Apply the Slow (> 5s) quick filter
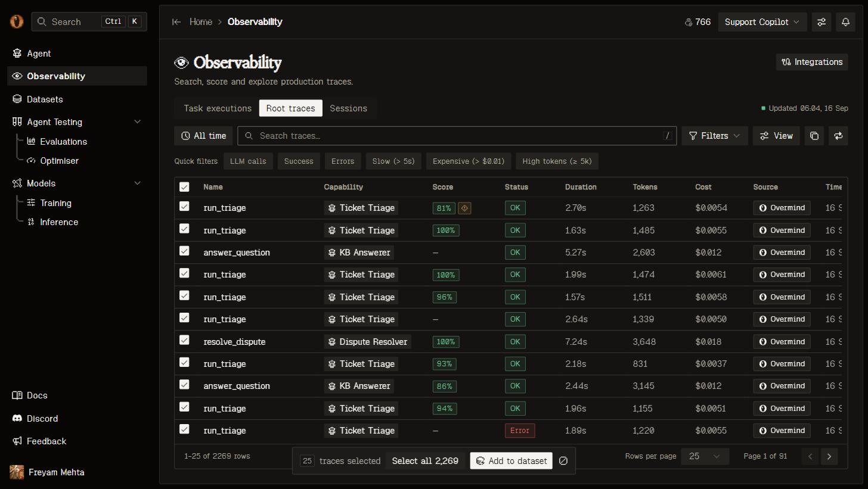868x489 pixels. point(393,161)
